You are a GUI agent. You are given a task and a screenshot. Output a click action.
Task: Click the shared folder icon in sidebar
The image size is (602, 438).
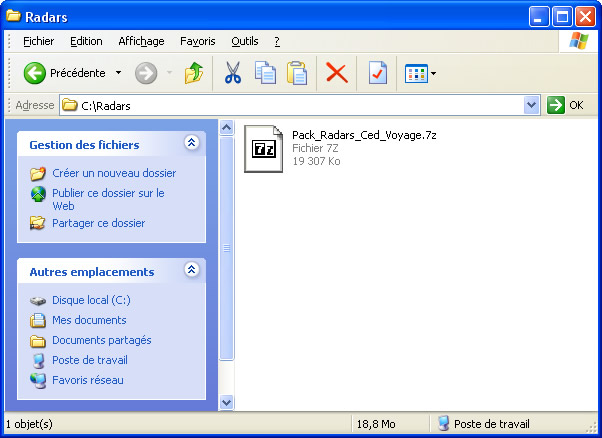(x=38, y=223)
